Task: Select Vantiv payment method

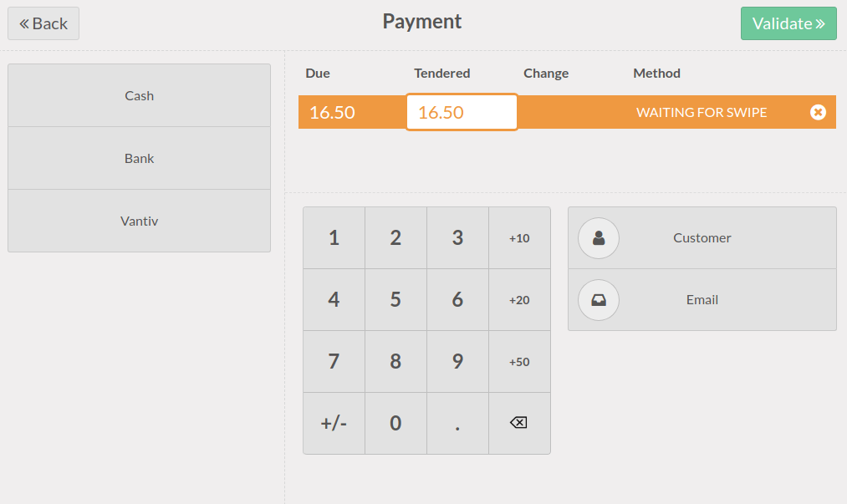Action: pos(139,221)
